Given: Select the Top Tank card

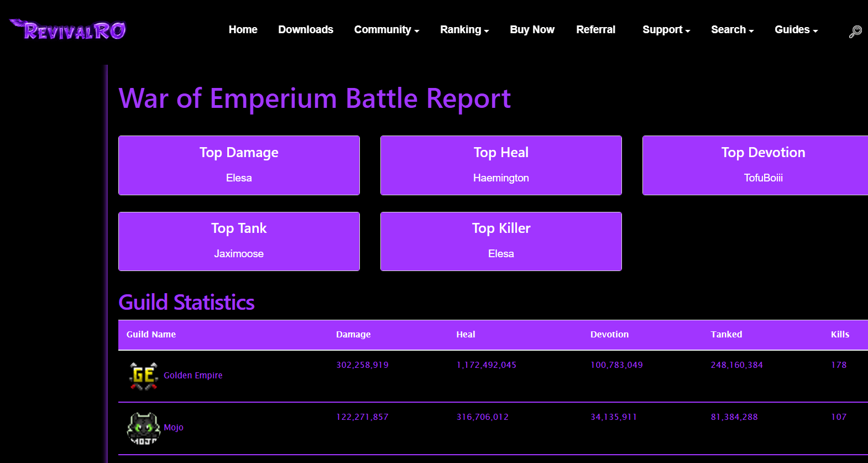Looking at the screenshot, I should point(239,241).
